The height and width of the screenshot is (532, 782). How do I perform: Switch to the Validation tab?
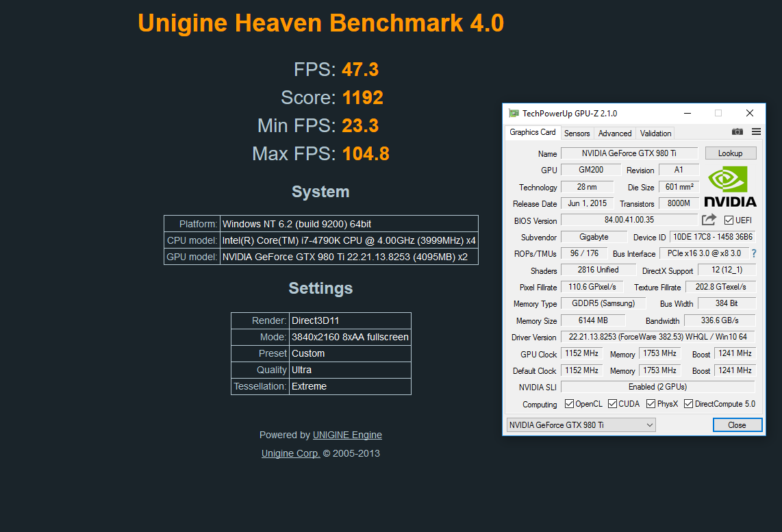(x=655, y=133)
